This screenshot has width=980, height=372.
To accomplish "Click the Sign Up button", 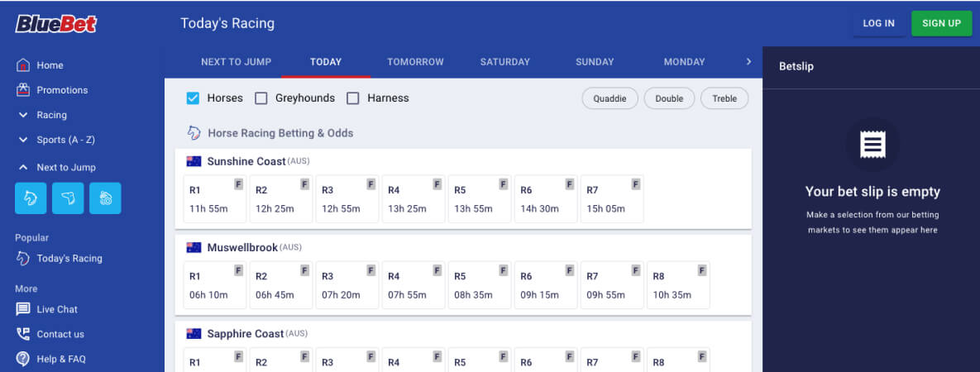I will (x=941, y=23).
